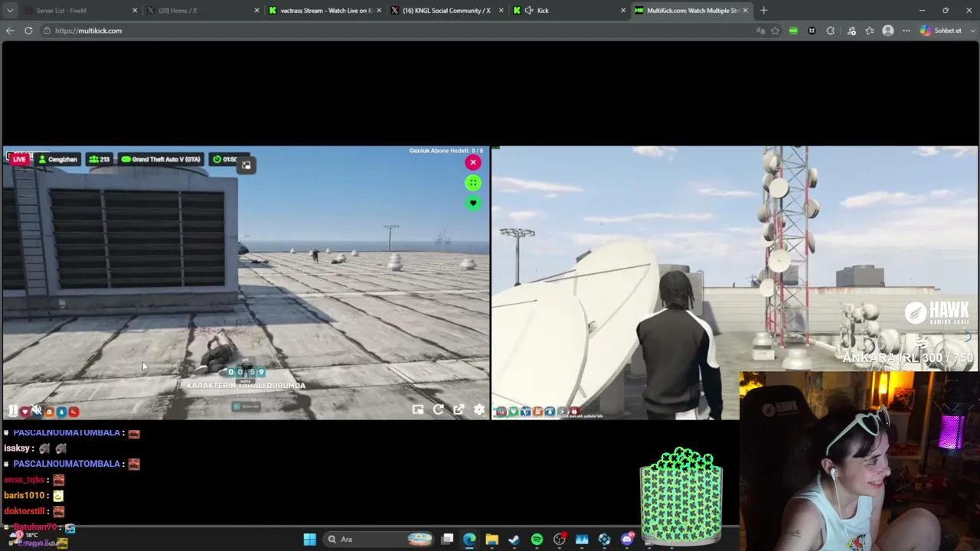Open Spotify from the taskbar

pyautogui.click(x=537, y=540)
